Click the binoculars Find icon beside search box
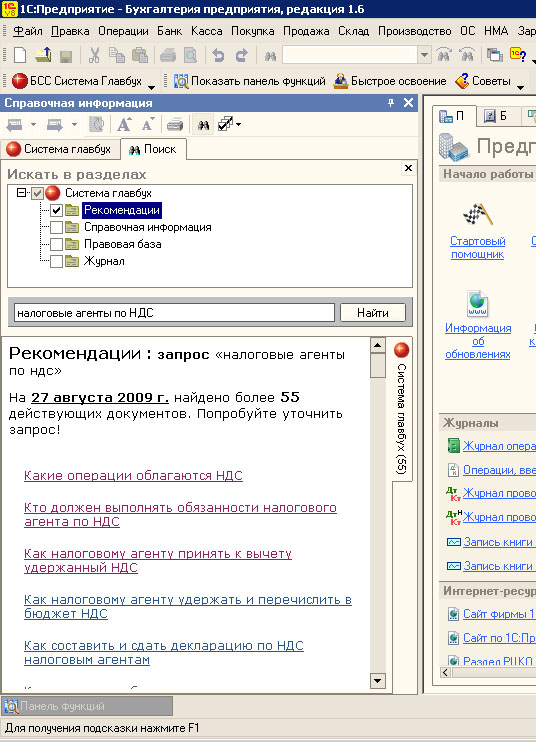The width and height of the screenshot is (536, 742). click(270, 56)
